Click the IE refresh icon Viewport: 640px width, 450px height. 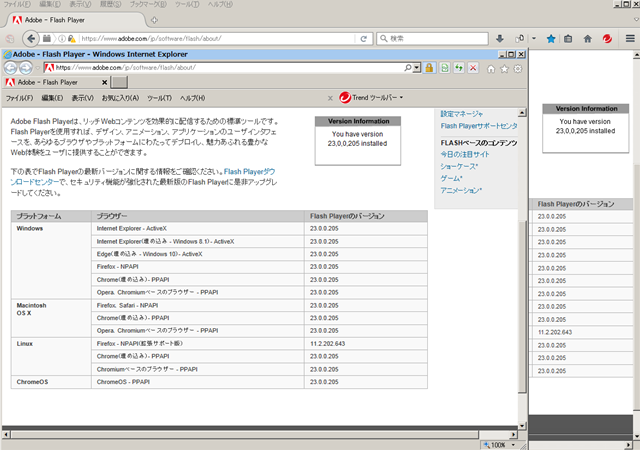[459, 68]
